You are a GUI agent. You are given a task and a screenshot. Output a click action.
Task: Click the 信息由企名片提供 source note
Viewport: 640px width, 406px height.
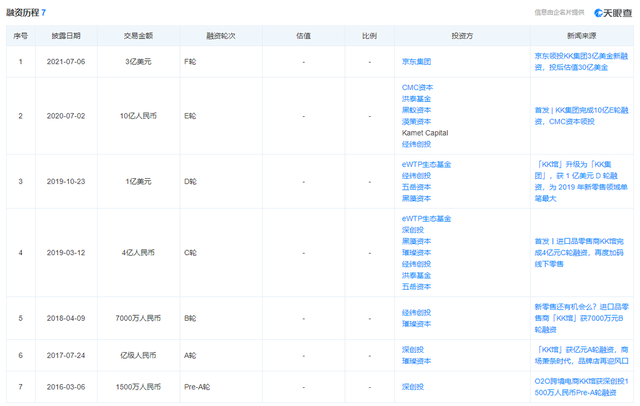pyautogui.click(x=559, y=13)
